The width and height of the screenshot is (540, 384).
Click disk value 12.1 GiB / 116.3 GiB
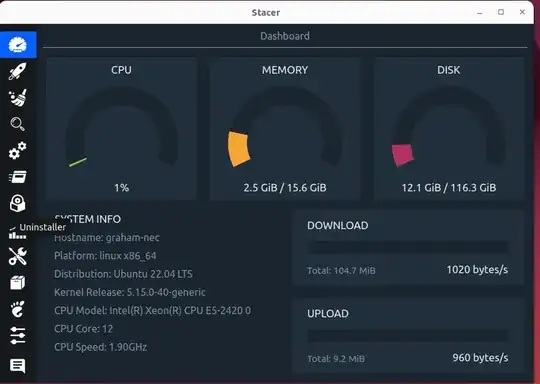449,188
